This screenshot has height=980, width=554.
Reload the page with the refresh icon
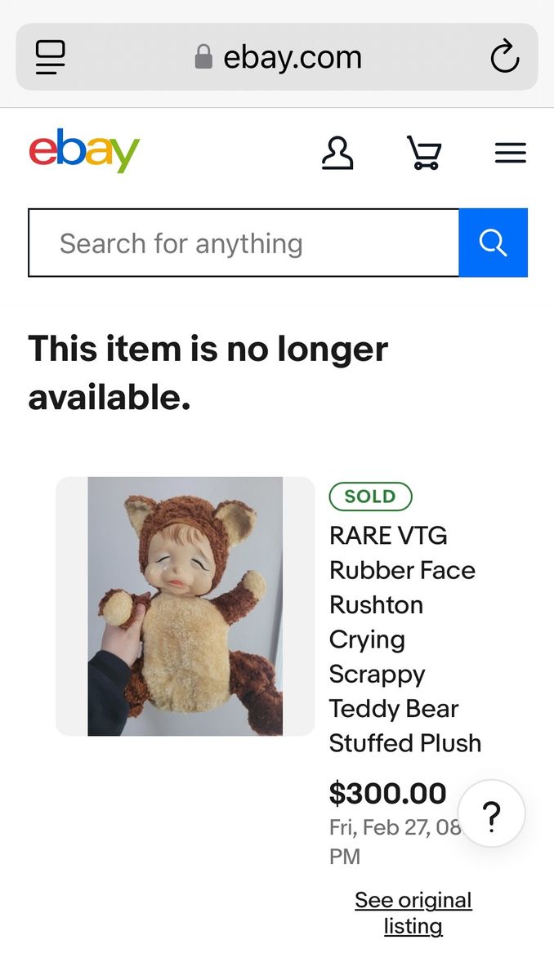(x=504, y=57)
